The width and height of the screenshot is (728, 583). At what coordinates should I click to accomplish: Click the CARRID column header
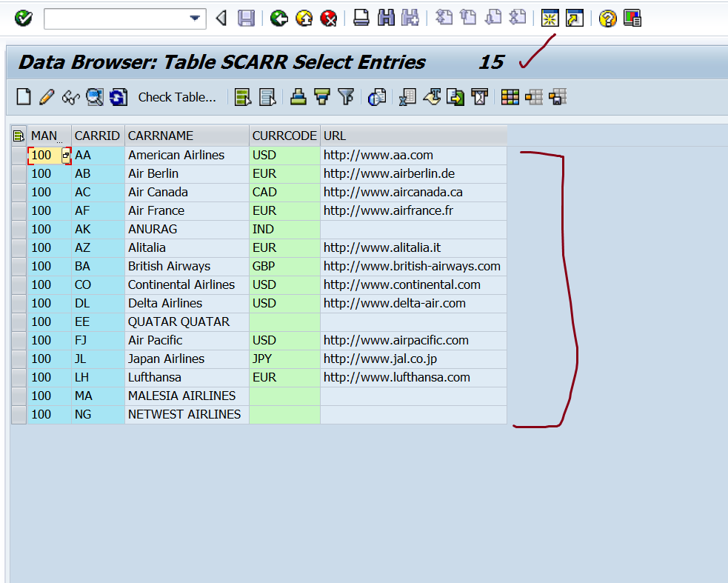(x=98, y=136)
